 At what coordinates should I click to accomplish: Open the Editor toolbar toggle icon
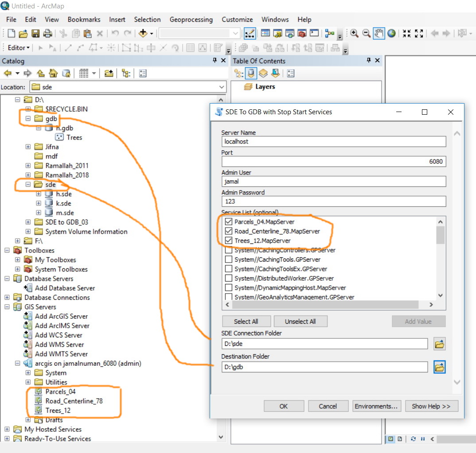pos(250,33)
